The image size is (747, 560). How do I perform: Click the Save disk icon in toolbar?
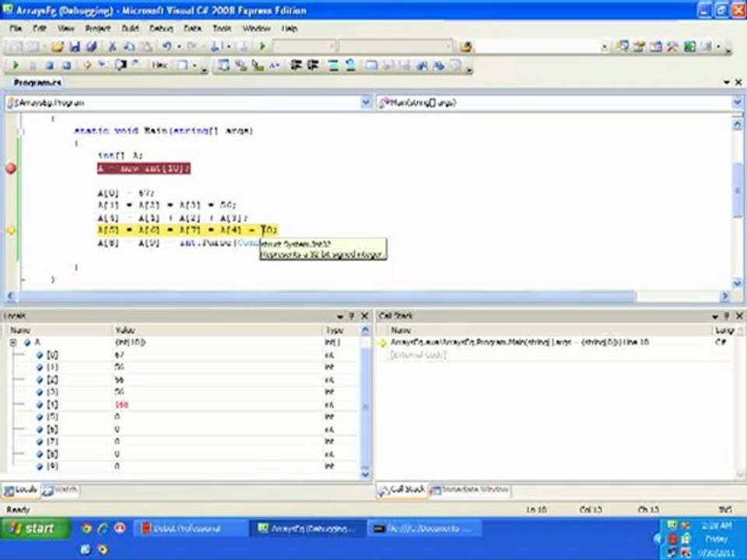tap(75, 47)
